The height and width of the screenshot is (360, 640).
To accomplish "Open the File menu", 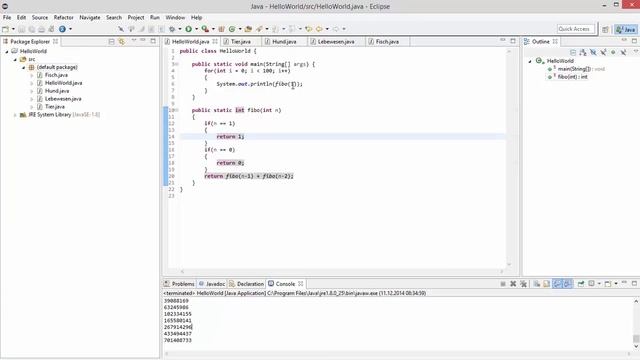I will pyautogui.click(x=7, y=18).
